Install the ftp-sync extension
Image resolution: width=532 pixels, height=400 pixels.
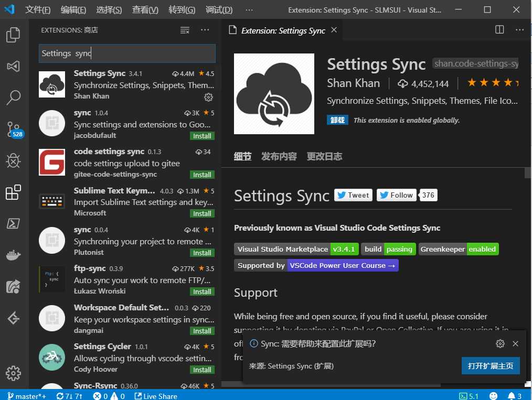(x=202, y=291)
